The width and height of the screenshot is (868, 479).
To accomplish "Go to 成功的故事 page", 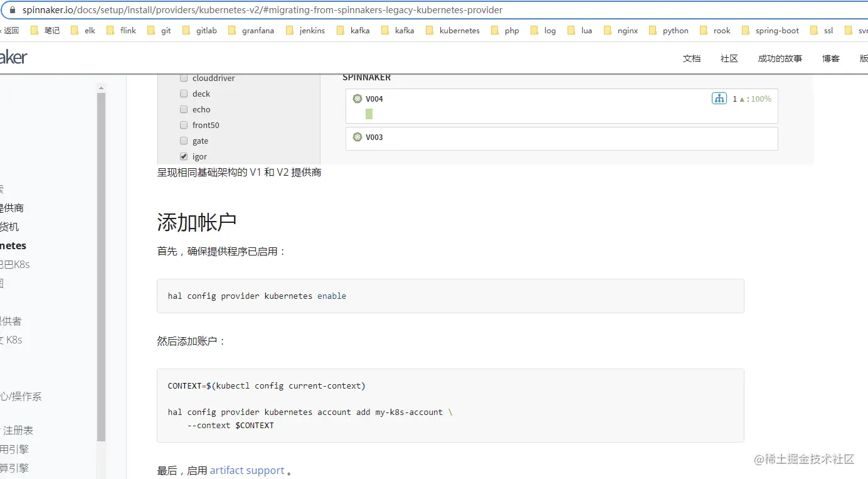I will [780, 58].
